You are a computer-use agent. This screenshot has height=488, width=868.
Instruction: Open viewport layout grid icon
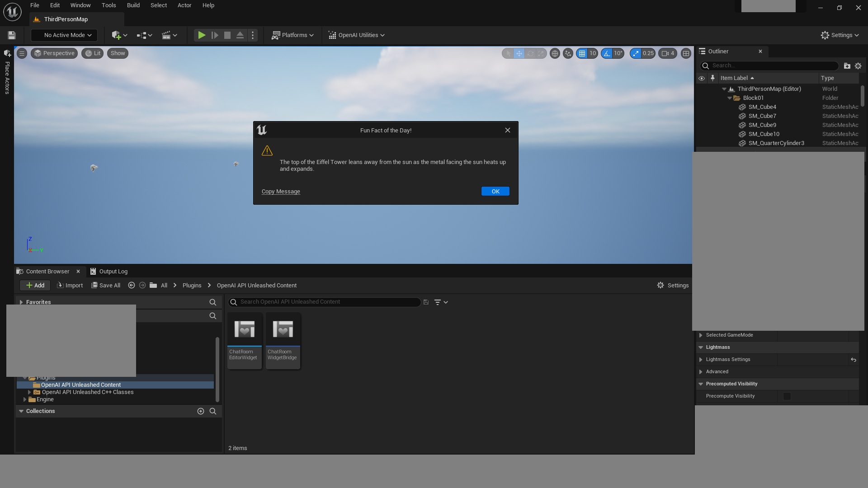[686, 53]
